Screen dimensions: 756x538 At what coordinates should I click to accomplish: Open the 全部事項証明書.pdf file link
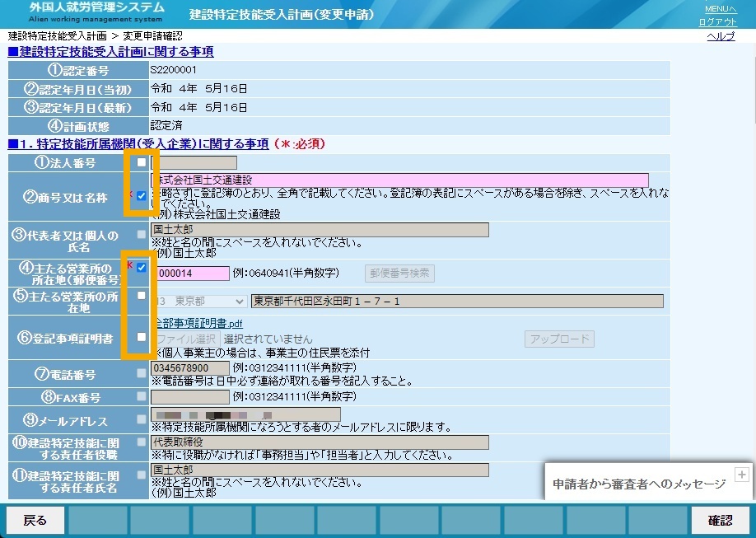(x=198, y=323)
